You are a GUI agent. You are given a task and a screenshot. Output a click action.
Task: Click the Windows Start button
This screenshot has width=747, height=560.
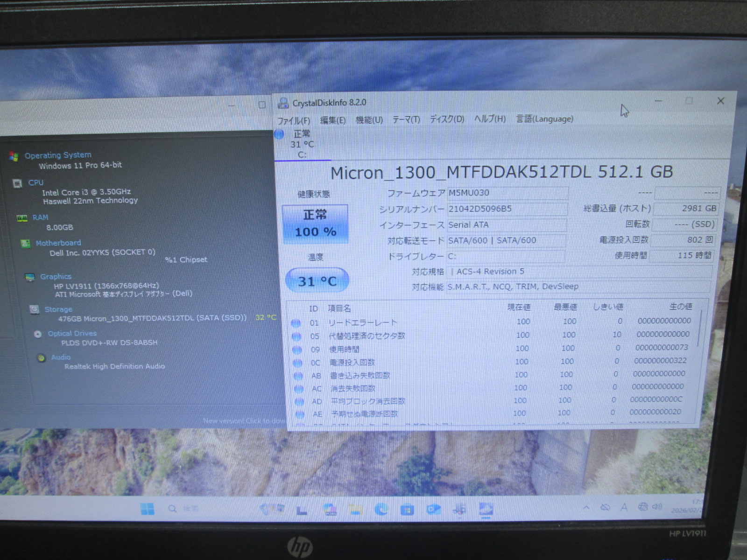coord(148,509)
